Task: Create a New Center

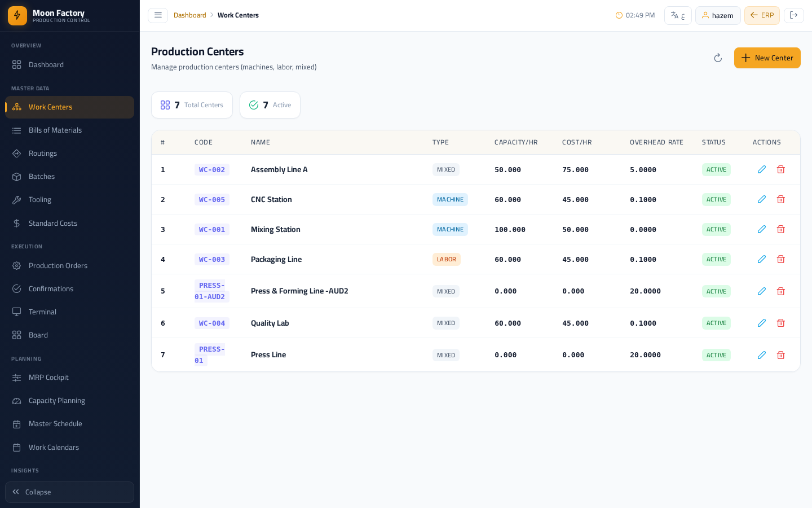Action: pos(767,58)
